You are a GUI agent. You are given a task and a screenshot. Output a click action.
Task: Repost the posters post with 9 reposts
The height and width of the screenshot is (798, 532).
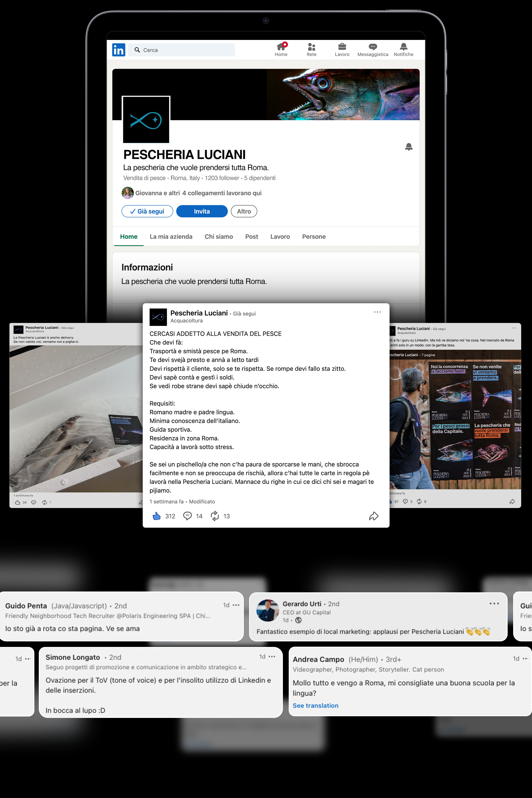pyautogui.click(x=419, y=501)
